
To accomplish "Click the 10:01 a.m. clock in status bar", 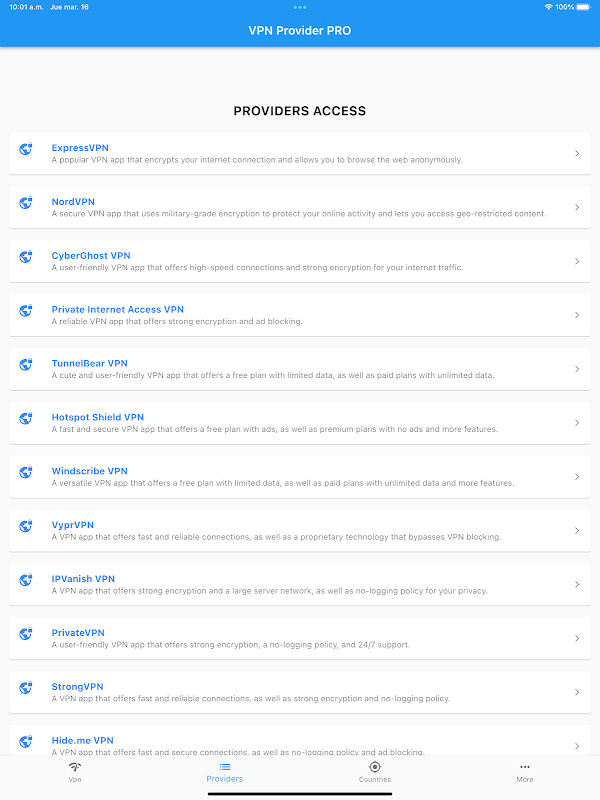I will tap(26, 7).
